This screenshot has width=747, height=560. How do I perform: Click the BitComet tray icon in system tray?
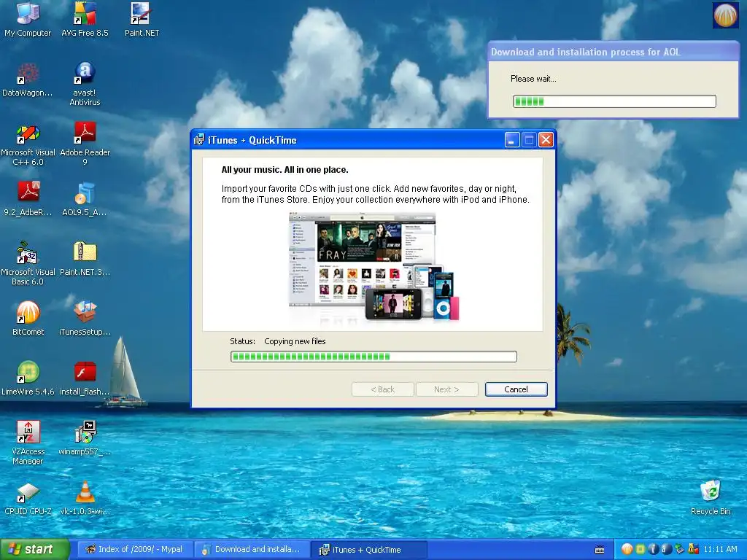pos(627,549)
